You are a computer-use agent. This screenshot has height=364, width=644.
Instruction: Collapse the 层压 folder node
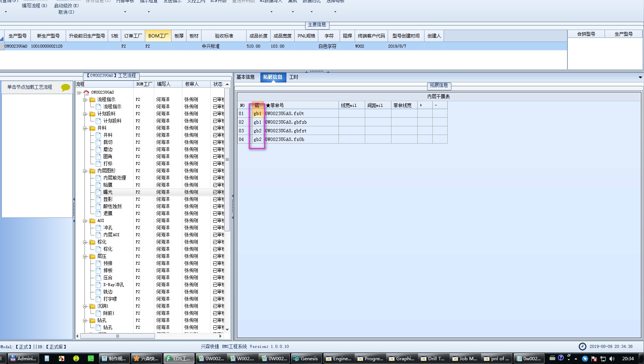point(85,256)
